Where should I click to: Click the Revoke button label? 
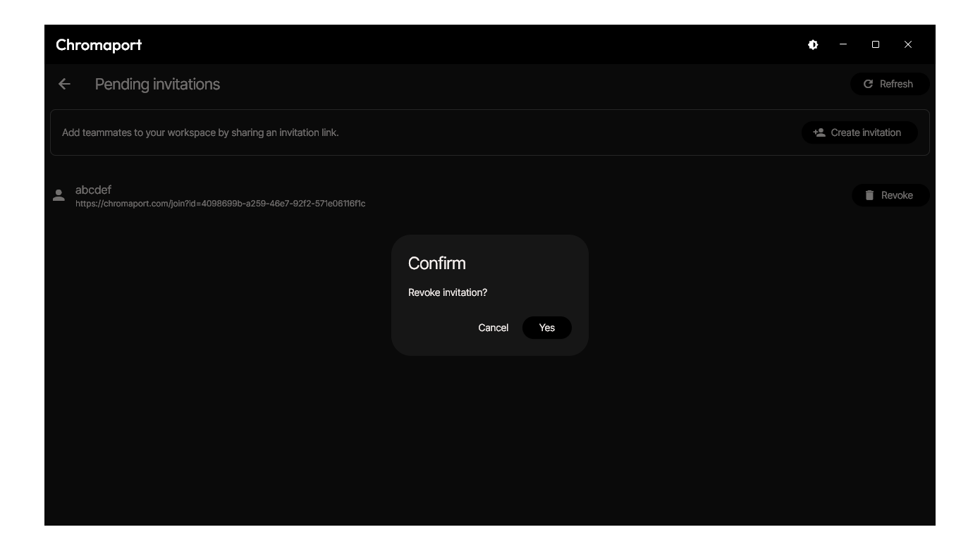click(x=897, y=195)
